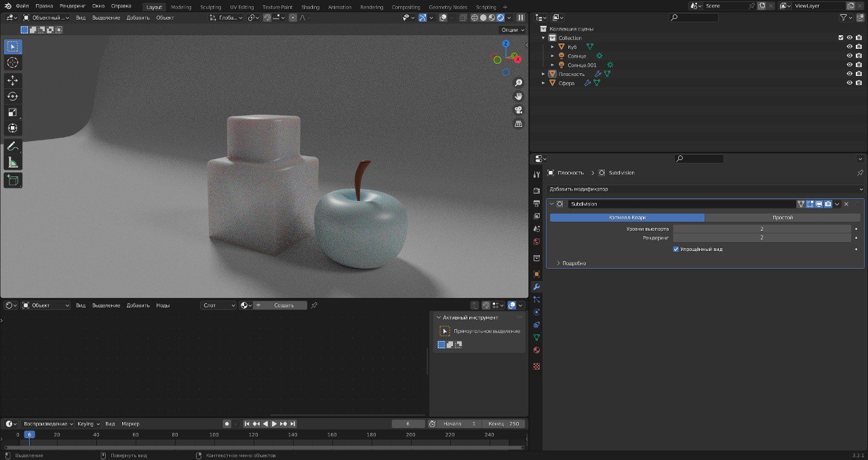
Task: Toggle camera view in viewport
Action: 519,110
